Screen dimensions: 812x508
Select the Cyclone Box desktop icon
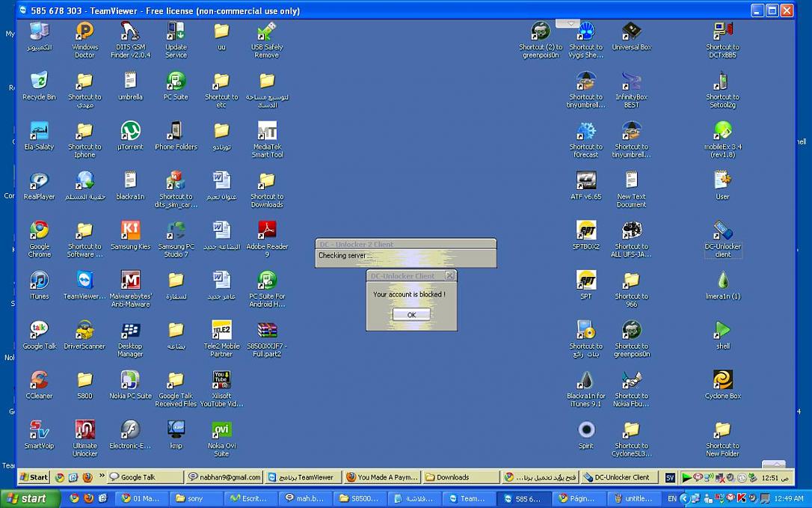pyautogui.click(x=722, y=381)
